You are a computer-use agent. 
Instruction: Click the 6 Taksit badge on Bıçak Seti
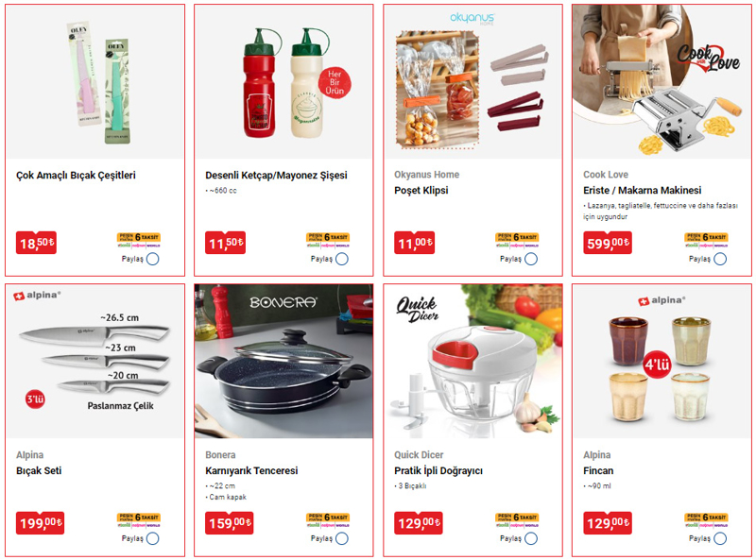(x=138, y=518)
